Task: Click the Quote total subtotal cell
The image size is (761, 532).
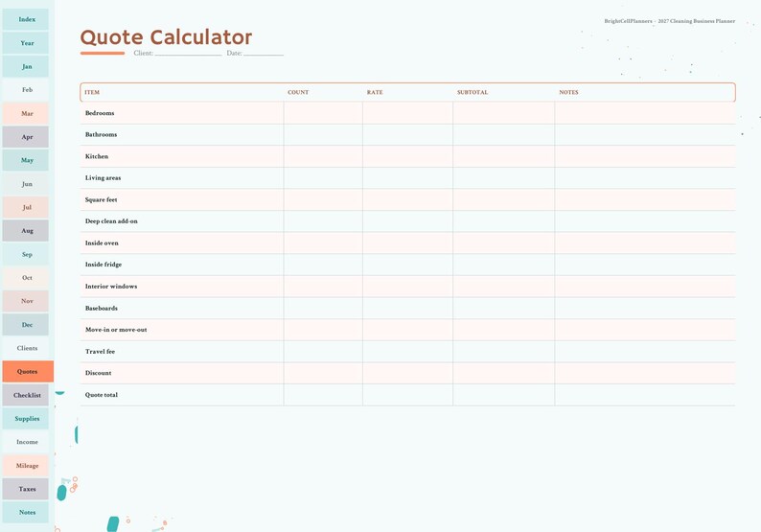Action: click(504, 395)
